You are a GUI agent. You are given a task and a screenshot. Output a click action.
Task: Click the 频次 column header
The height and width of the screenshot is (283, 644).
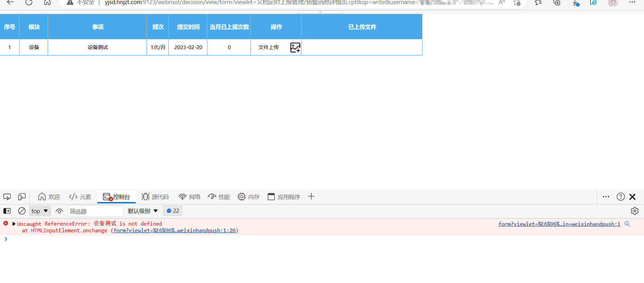click(158, 27)
